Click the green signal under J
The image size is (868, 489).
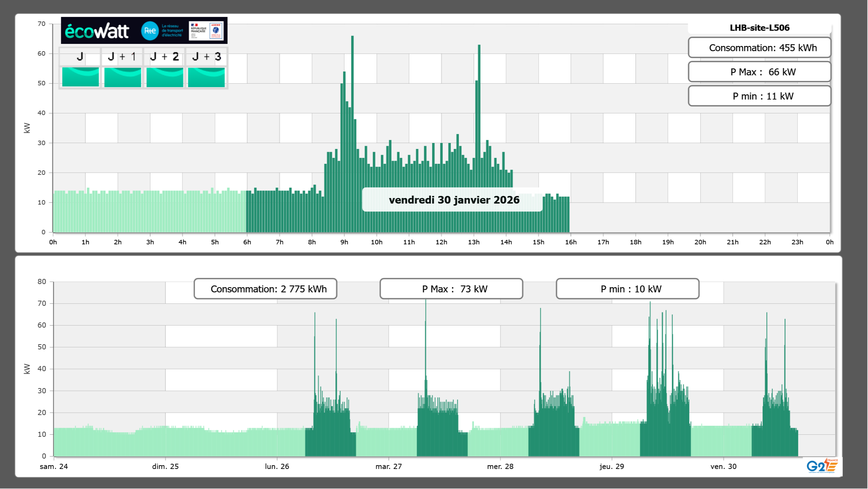coord(80,77)
